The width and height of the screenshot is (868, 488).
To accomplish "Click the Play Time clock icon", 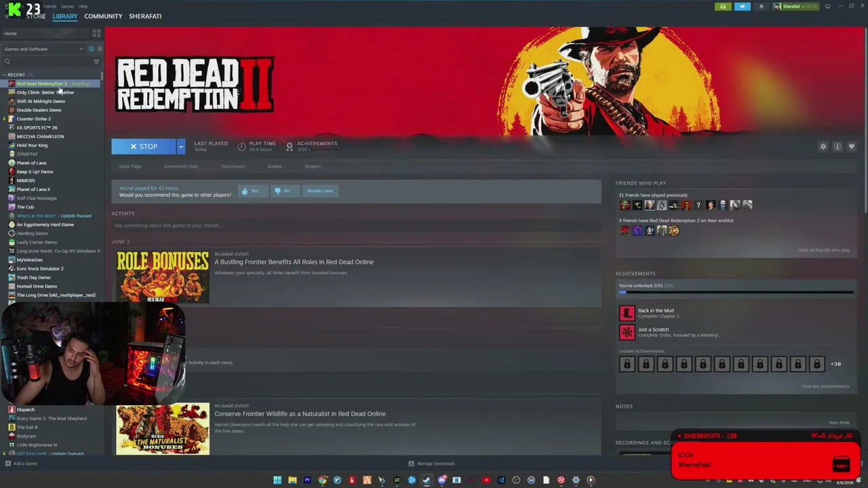I will click(x=241, y=146).
